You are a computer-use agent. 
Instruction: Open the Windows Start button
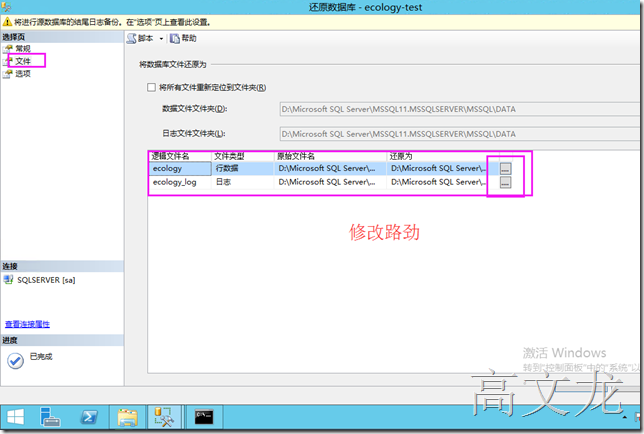(16, 418)
